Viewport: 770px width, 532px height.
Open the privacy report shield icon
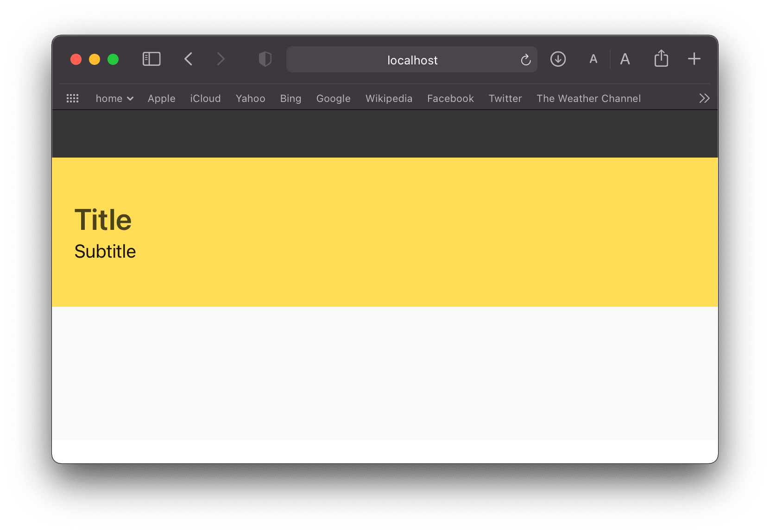point(265,59)
